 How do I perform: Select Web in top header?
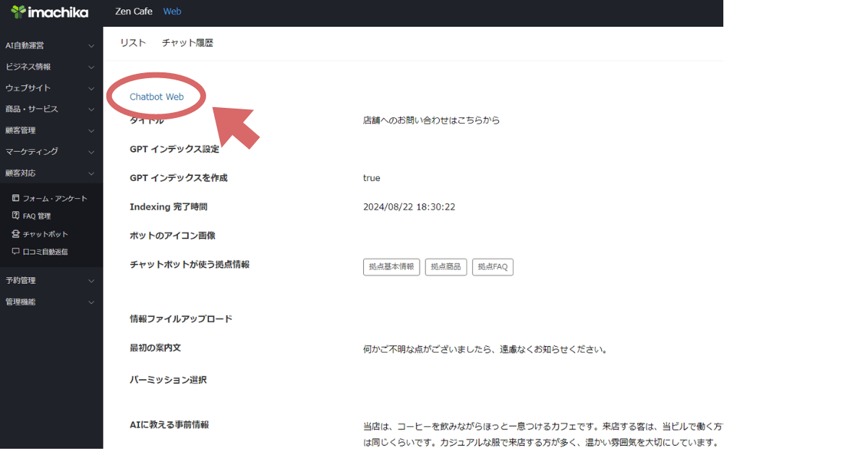172,12
